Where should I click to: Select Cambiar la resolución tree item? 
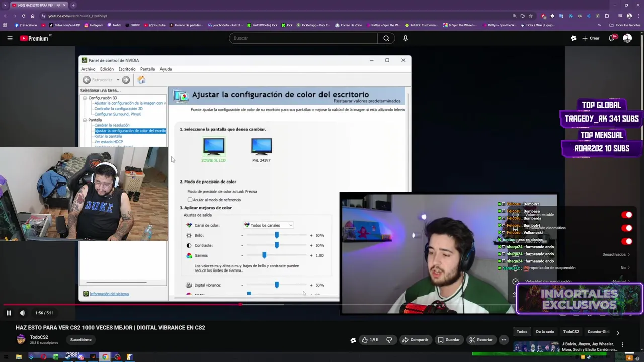coord(112,125)
